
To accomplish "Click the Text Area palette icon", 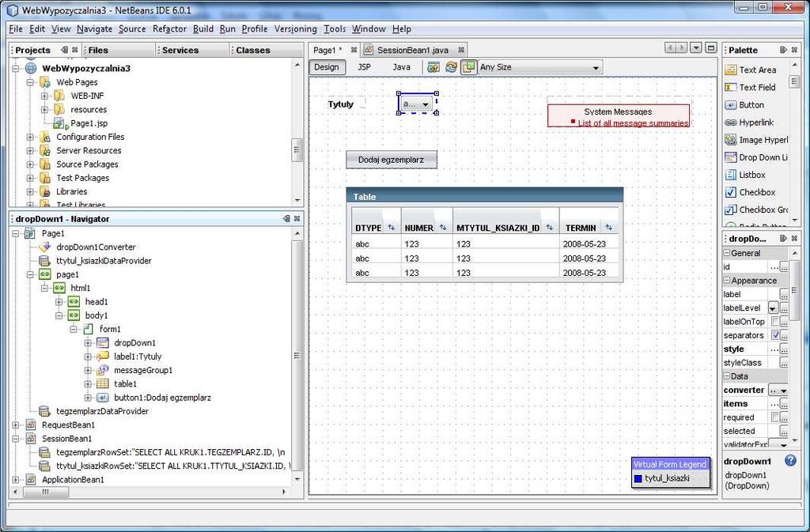I will (x=730, y=70).
